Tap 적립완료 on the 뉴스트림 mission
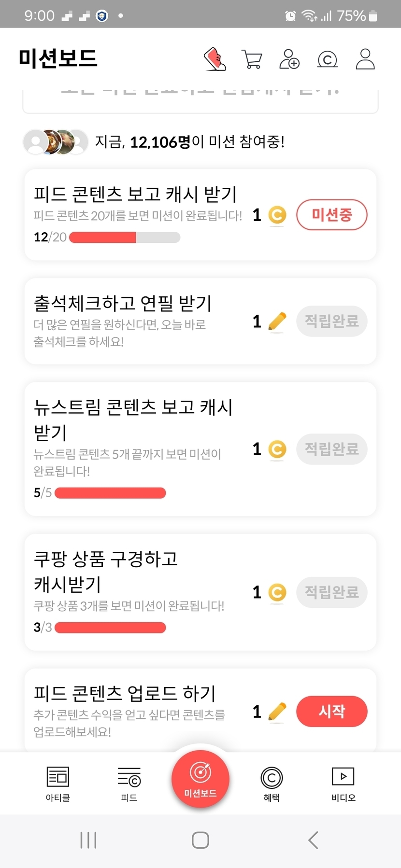Image resolution: width=401 pixels, height=868 pixels. [331, 449]
